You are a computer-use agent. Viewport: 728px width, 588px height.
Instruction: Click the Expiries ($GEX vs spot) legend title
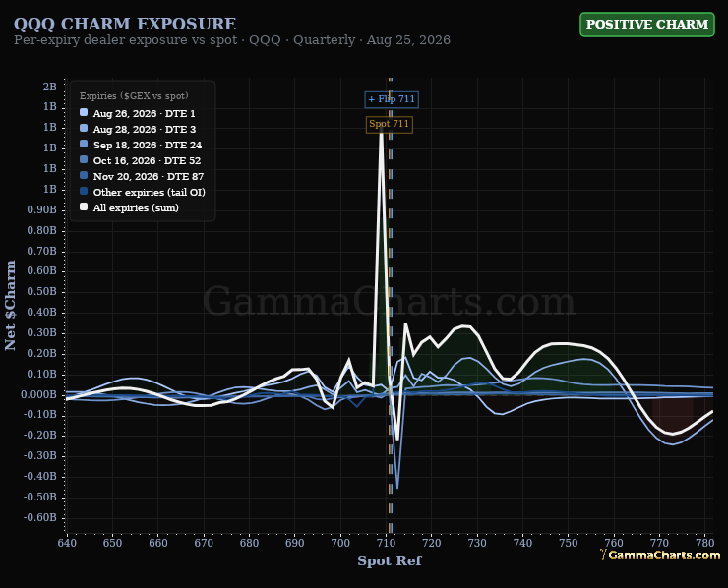[134, 96]
